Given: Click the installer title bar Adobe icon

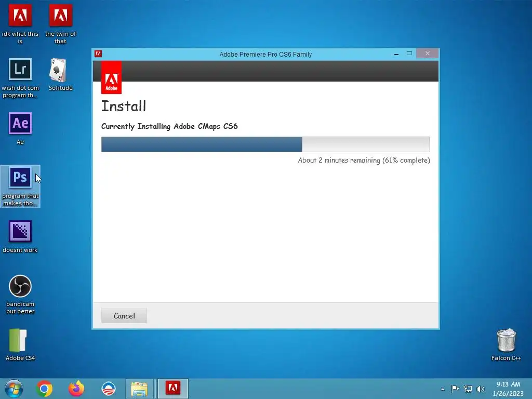Looking at the screenshot, I should pyautogui.click(x=98, y=54).
